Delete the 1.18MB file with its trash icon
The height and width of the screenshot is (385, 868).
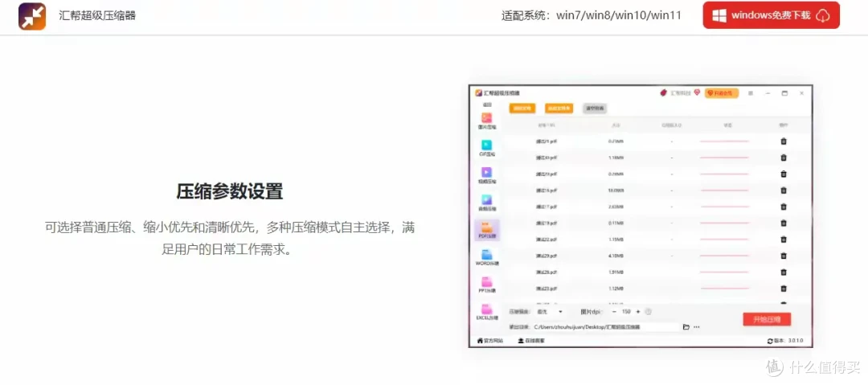coord(784,158)
